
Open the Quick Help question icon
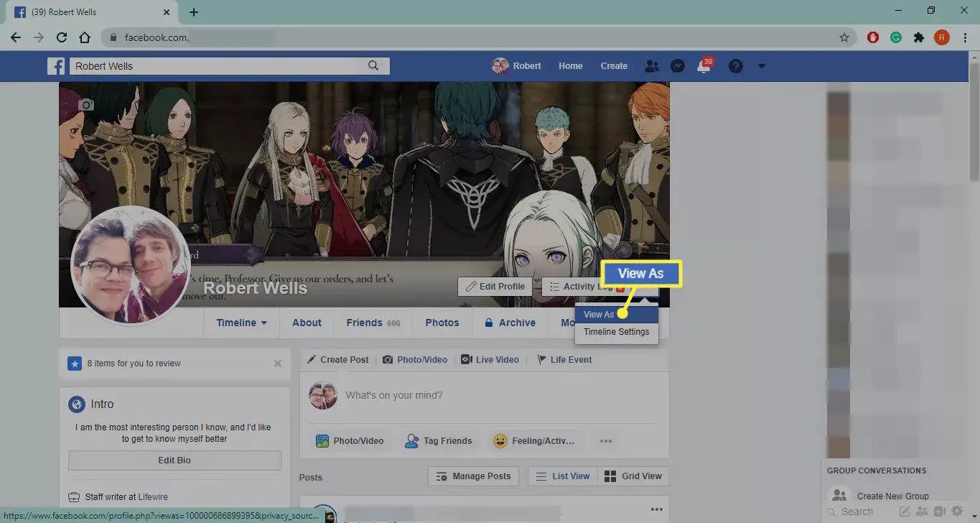[735, 66]
